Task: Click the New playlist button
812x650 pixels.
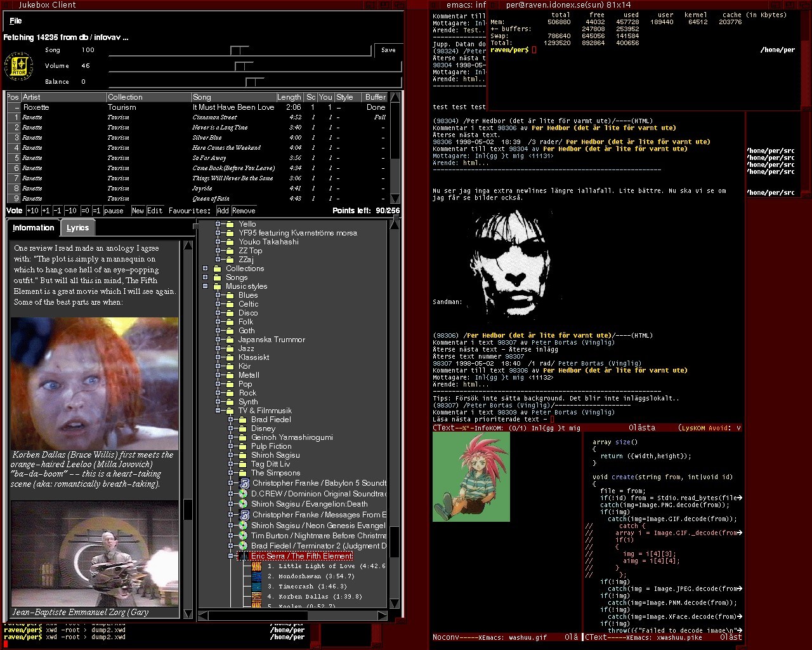Action: pos(138,211)
